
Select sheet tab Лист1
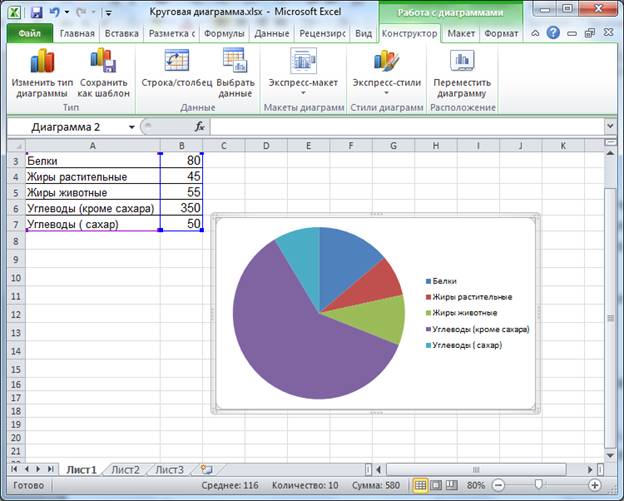point(81,470)
